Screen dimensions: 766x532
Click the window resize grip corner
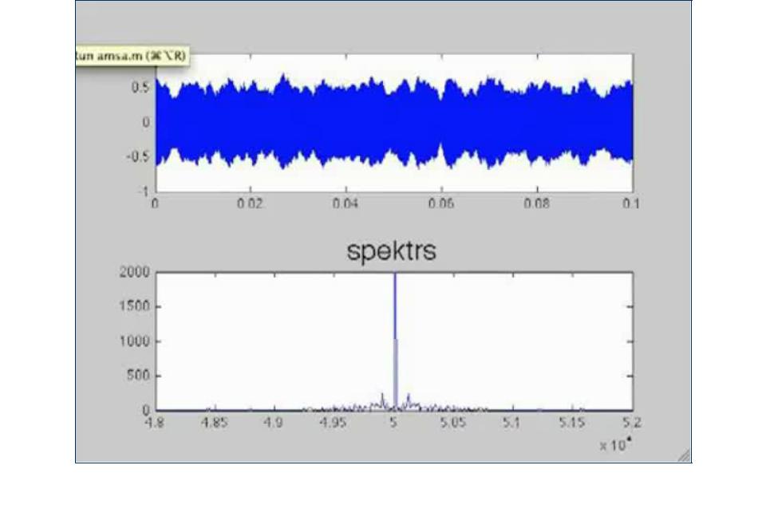(685, 455)
